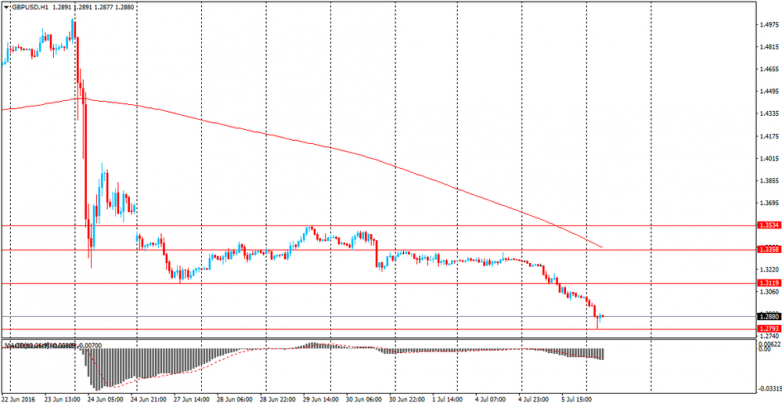Select the black 1.2880 current price label
The height and width of the screenshot is (407, 782).
pyautogui.click(x=768, y=317)
